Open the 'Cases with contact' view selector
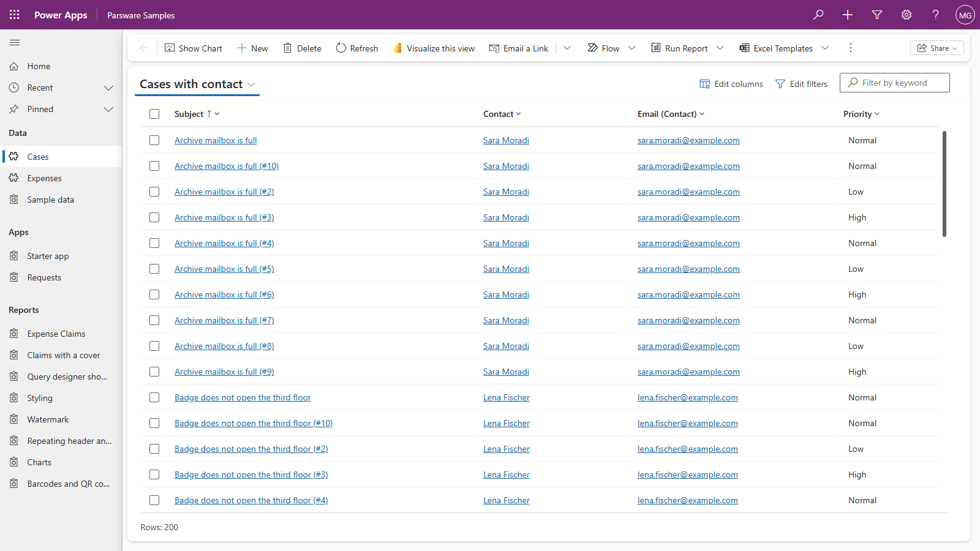Viewport: 980px width, 551px height. 197,84
